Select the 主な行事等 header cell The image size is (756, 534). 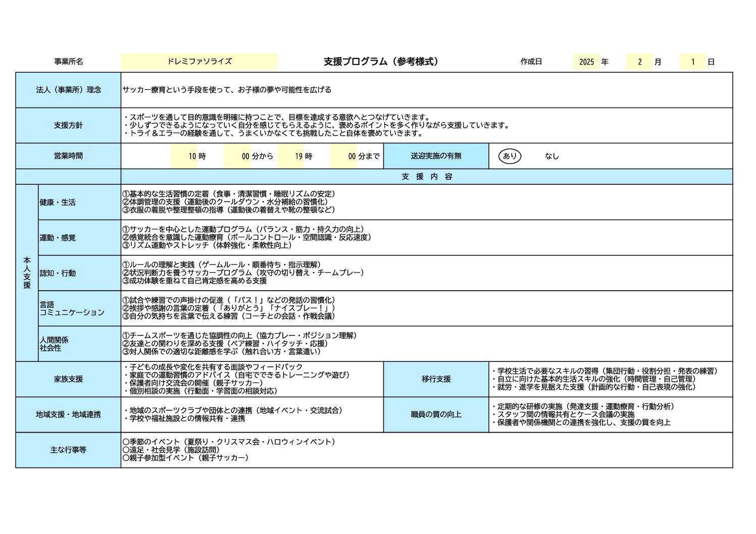point(68,450)
